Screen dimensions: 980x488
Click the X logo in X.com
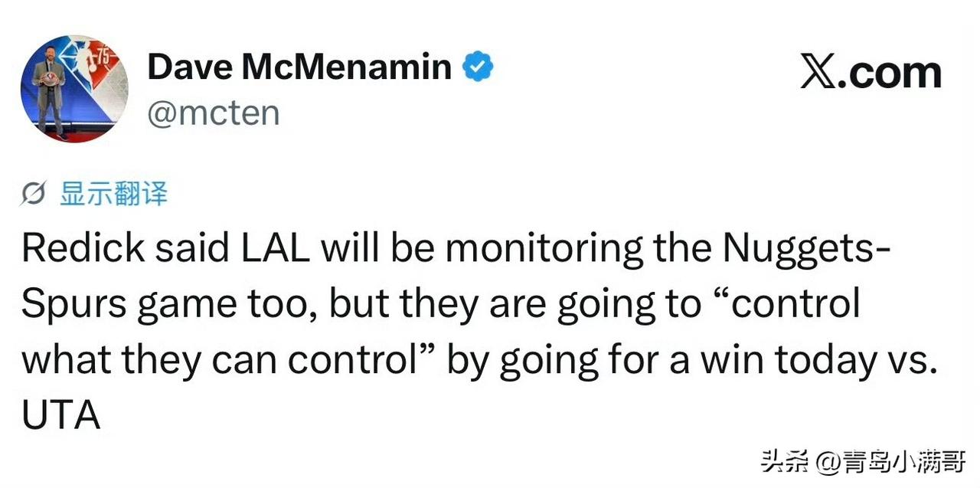coord(818,72)
